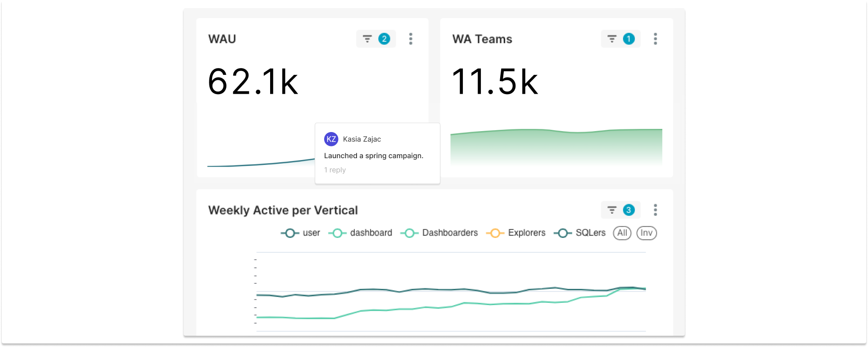Toggle the dashboard legend series
Viewport: 868px width, 347px height.
click(361, 233)
